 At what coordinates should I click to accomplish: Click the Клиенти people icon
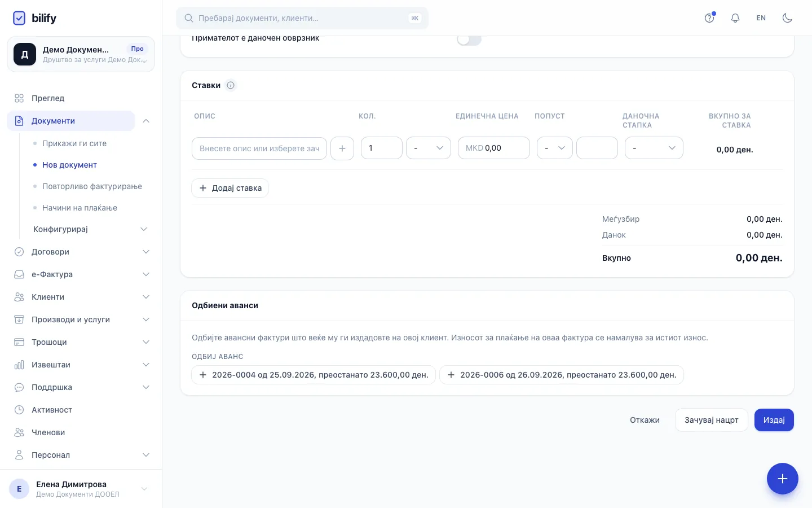[19, 297]
